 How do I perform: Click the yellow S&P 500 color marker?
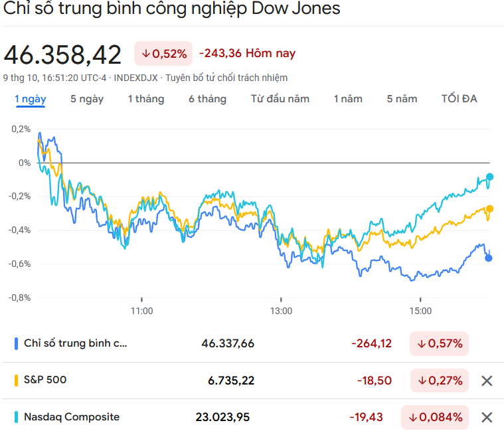coord(16,381)
